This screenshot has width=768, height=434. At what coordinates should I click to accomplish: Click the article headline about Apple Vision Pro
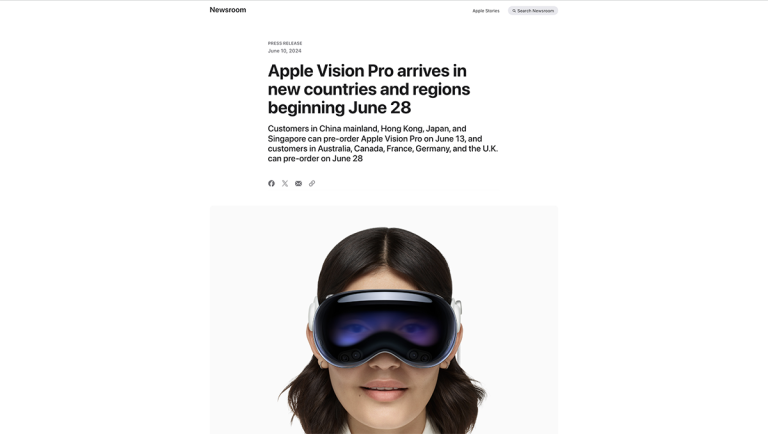pos(369,89)
